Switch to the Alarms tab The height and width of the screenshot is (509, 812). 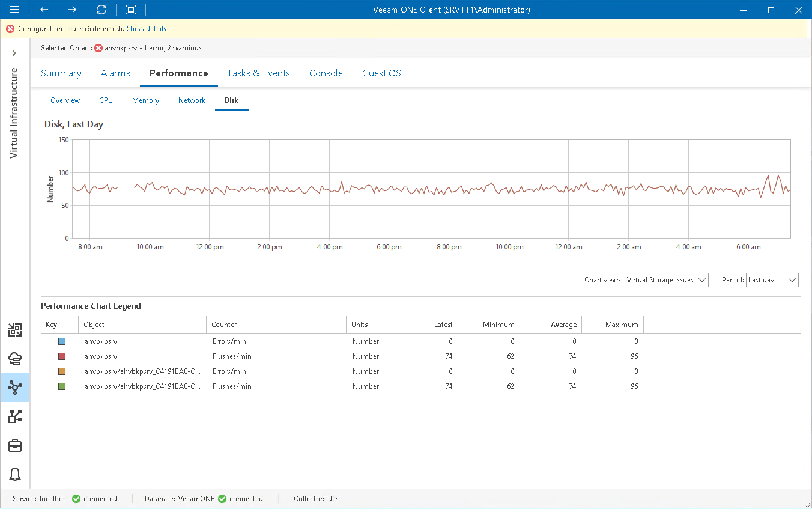[115, 73]
